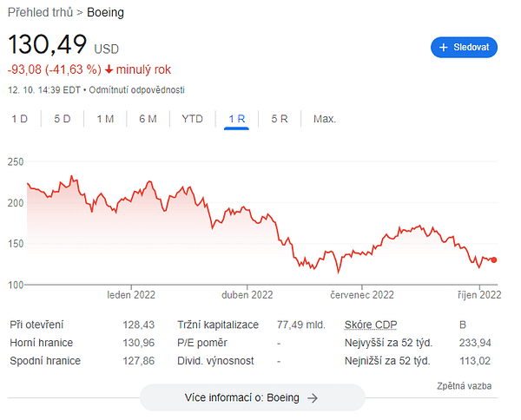Click the Skóre CDP underlined label
This screenshot has height=420, width=521.
(371, 324)
